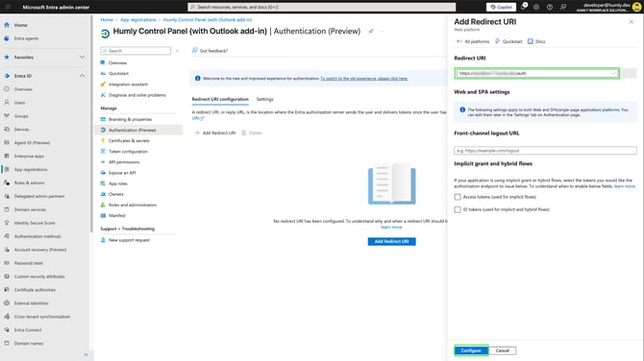
Task: Open the feedback icon in top bar
Action: pyautogui.click(x=563, y=7)
